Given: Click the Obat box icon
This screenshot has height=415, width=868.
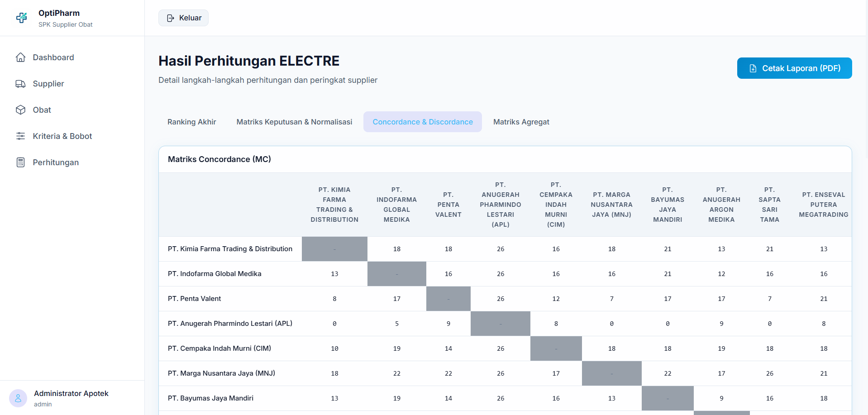Looking at the screenshot, I should click(20, 110).
